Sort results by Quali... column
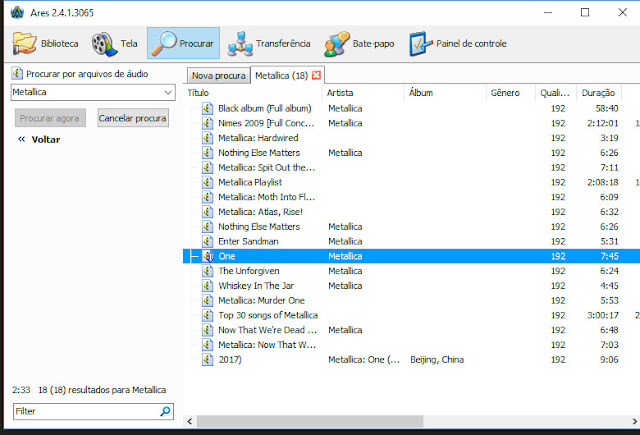 tap(556, 93)
